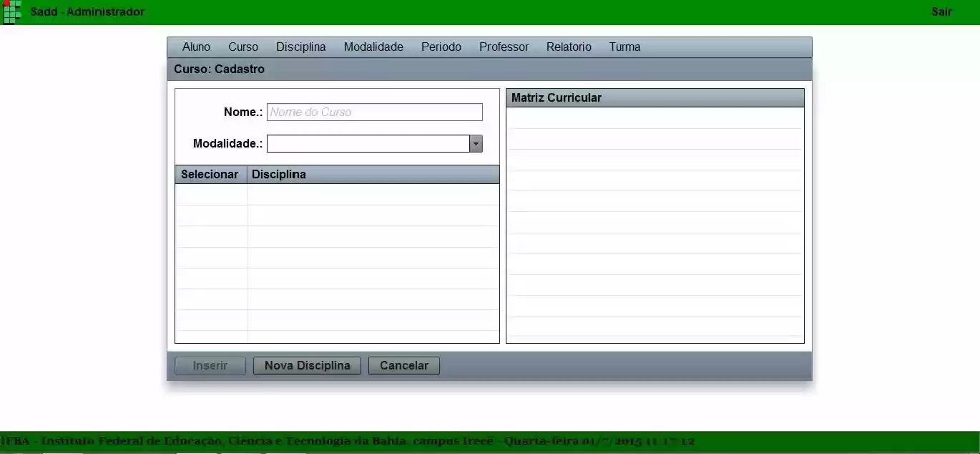This screenshot has height=454, width=980.
Task: Open the Periodo menu
Action: (x=441, y=47)
